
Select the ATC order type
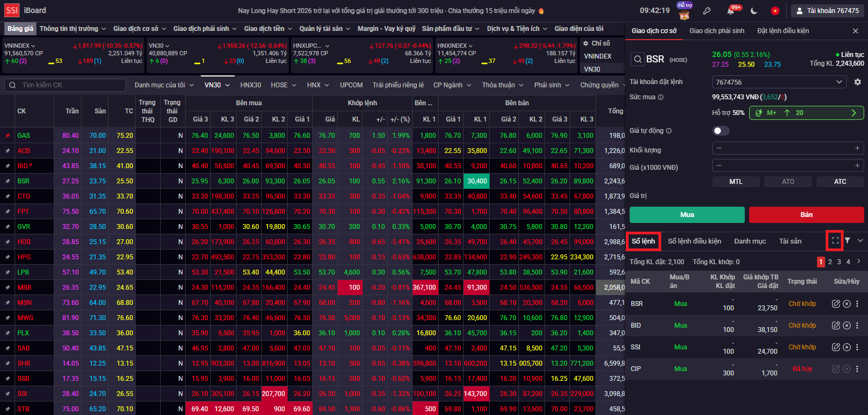(x=840, y=182)
